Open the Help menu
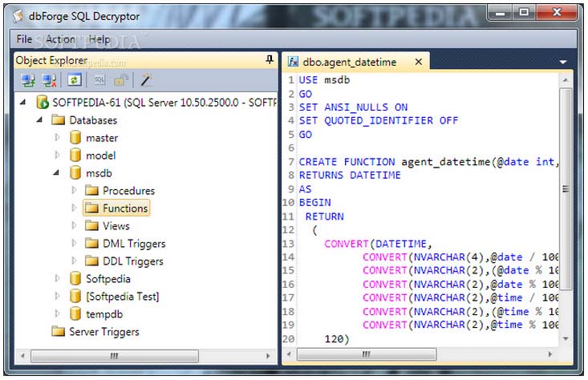 (x=99, y=38)
